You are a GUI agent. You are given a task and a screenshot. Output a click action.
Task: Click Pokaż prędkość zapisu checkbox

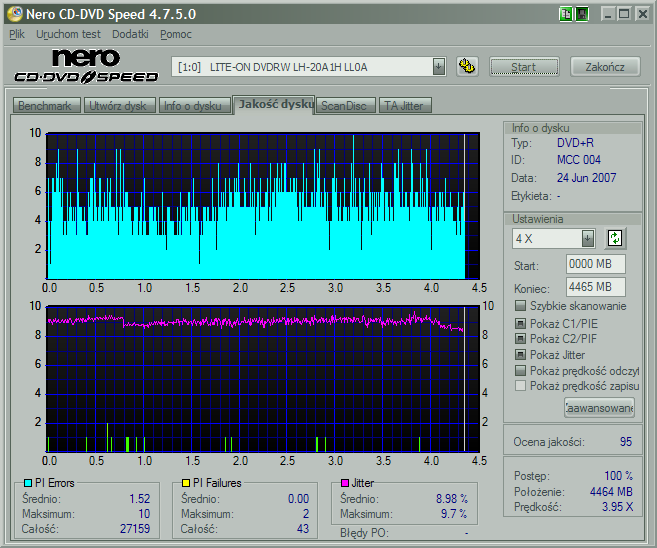click(x=520, y=385)
